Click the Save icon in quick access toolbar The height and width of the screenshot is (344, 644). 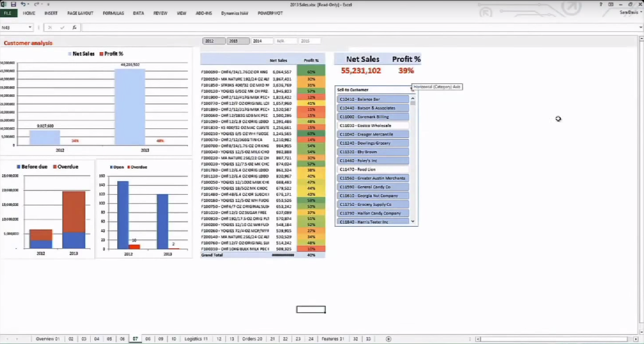click(x=13, y=4)
